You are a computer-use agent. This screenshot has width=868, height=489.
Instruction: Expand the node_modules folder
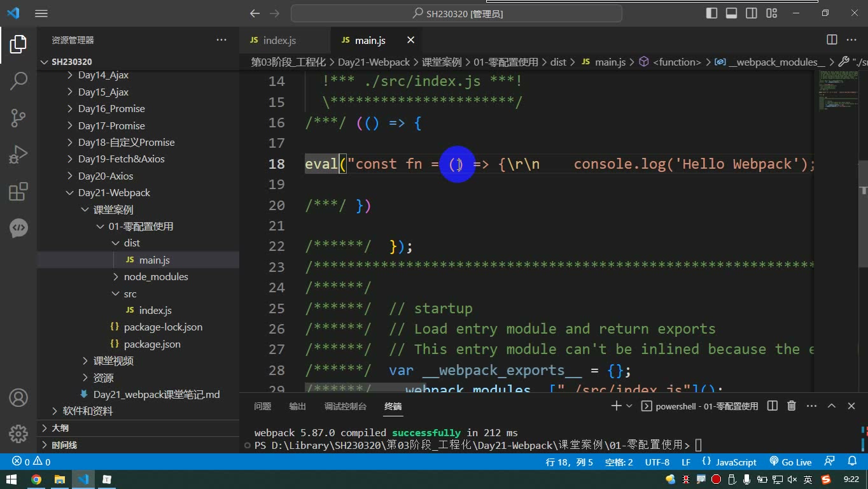(156, 276)
